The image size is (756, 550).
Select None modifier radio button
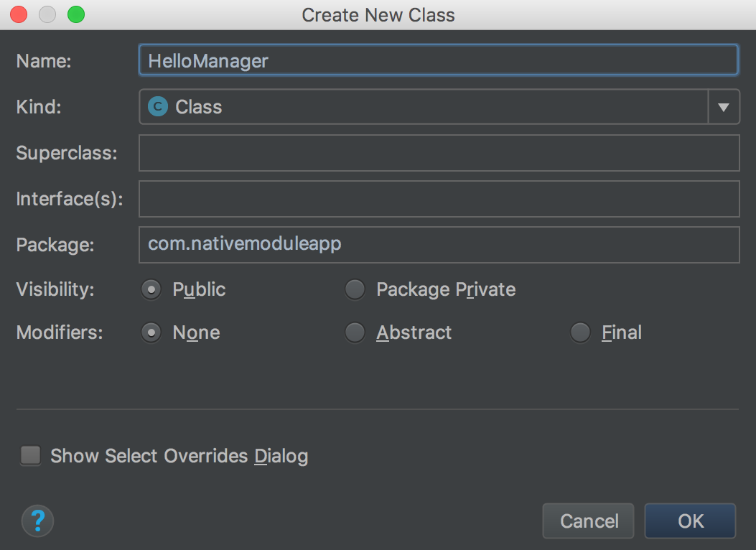click(151, 332)
